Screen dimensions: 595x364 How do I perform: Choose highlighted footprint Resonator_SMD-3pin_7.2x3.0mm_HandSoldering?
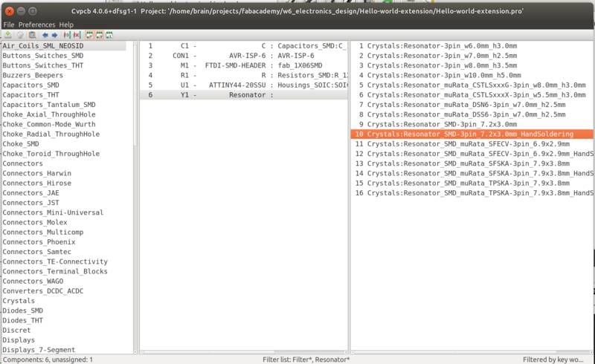tap(472, 134)
